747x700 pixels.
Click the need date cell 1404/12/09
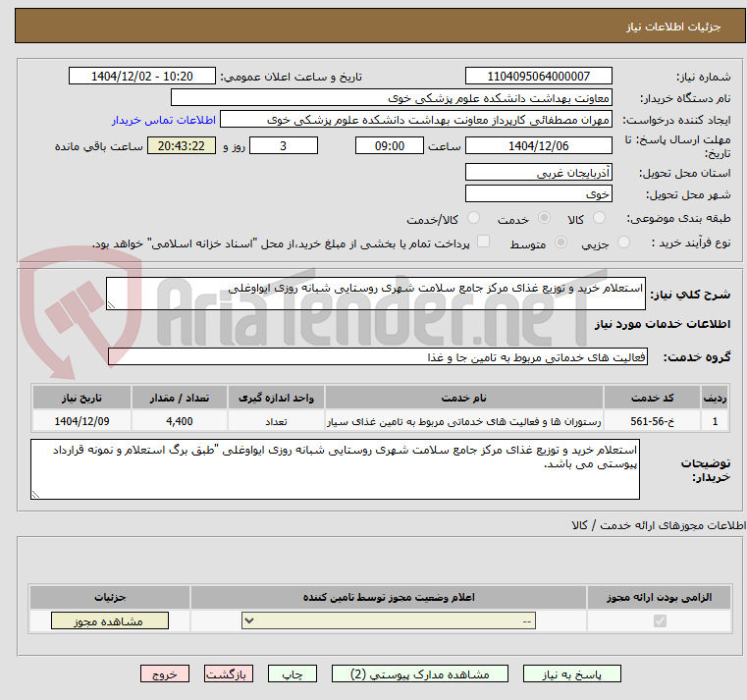click(81, 421)
